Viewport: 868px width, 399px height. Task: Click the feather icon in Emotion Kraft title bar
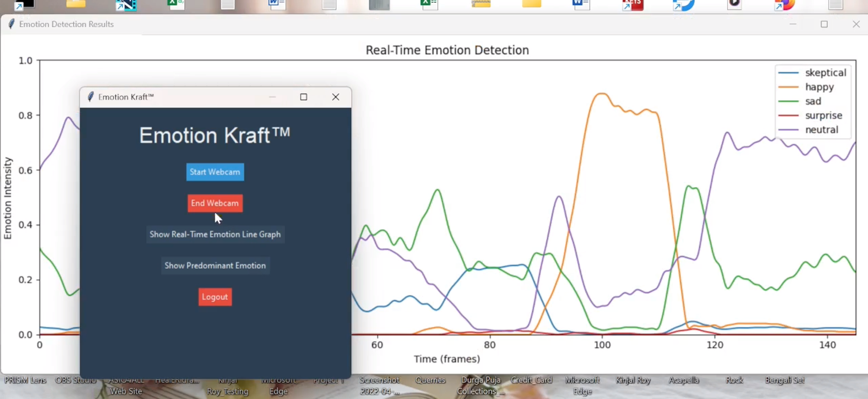click(x=90, y=97)
